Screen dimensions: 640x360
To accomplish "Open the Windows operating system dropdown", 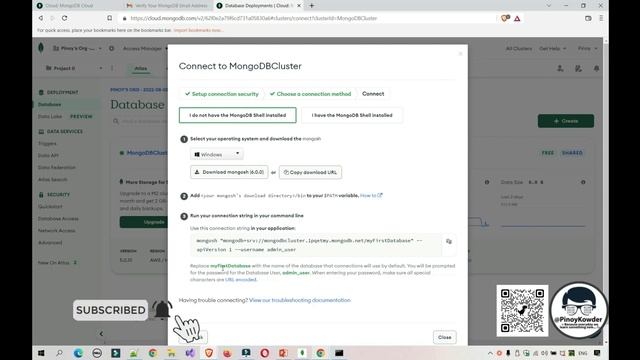I will pos(217,154).
